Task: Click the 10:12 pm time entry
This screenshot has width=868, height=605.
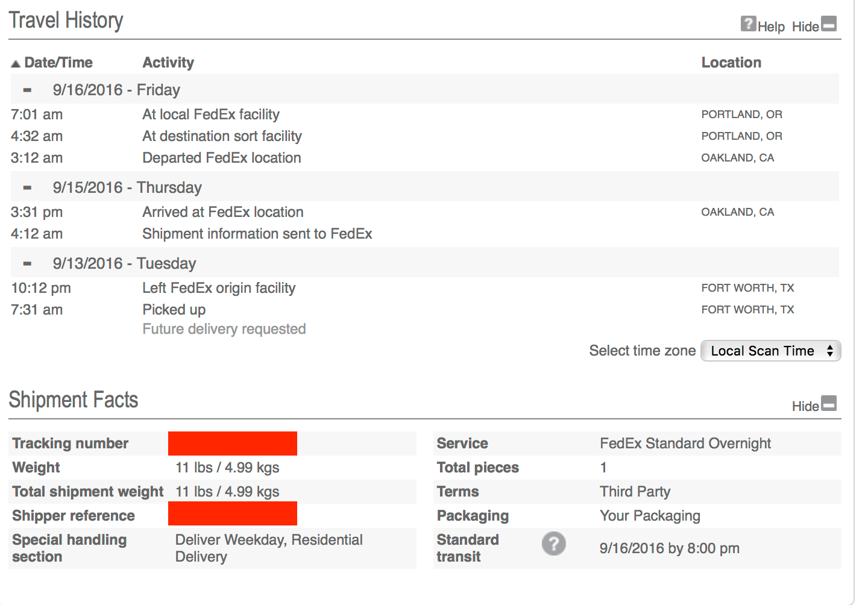Action: [41, 288]
